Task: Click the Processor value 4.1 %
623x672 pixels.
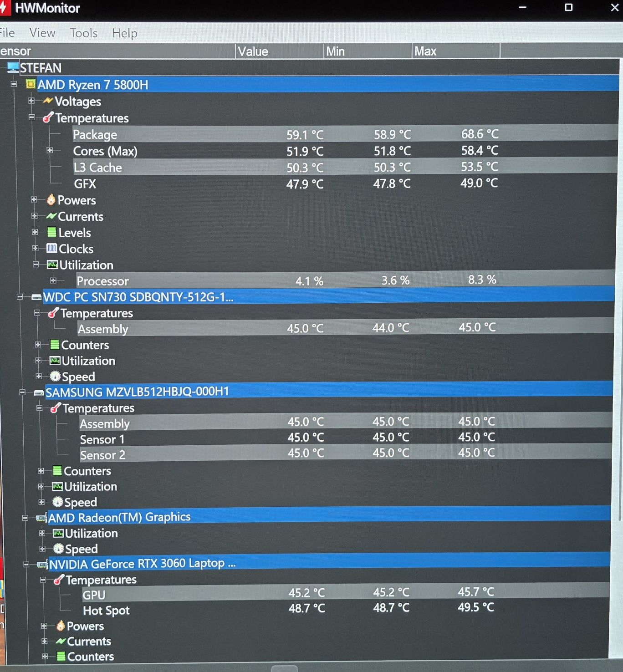Action: tap(309, 281)
